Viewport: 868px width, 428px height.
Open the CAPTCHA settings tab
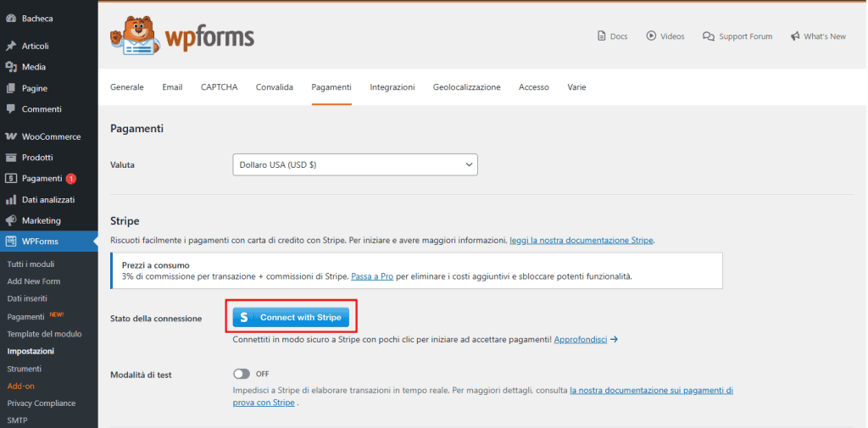(220, 87)
